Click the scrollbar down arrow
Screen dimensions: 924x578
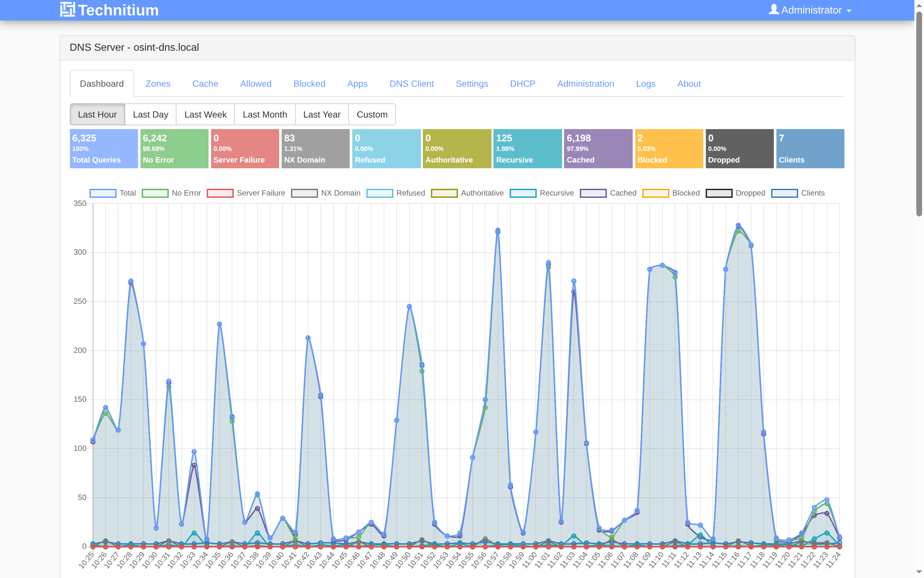tap(919, 572)
